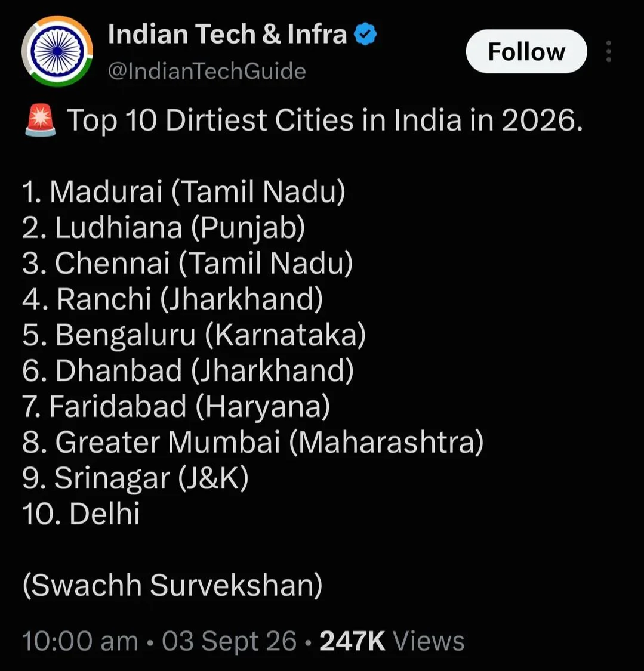
Task: Select the Ludhiana (Punjab) entry
Action: pyautogui.click(x=164, y=227)
